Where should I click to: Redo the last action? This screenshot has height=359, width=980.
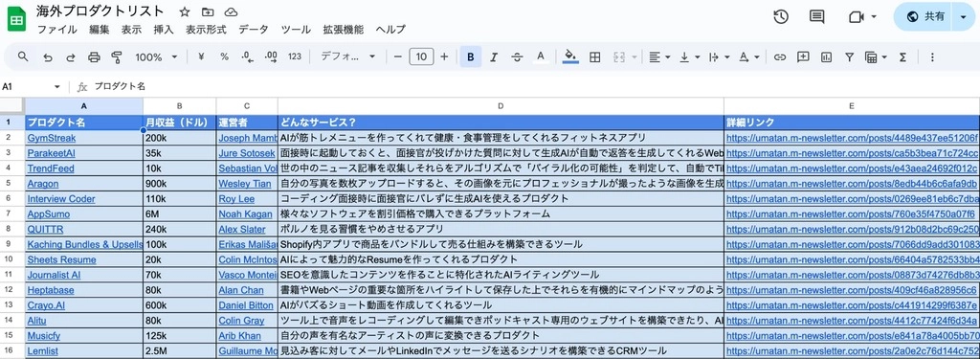tap(71, 56)
